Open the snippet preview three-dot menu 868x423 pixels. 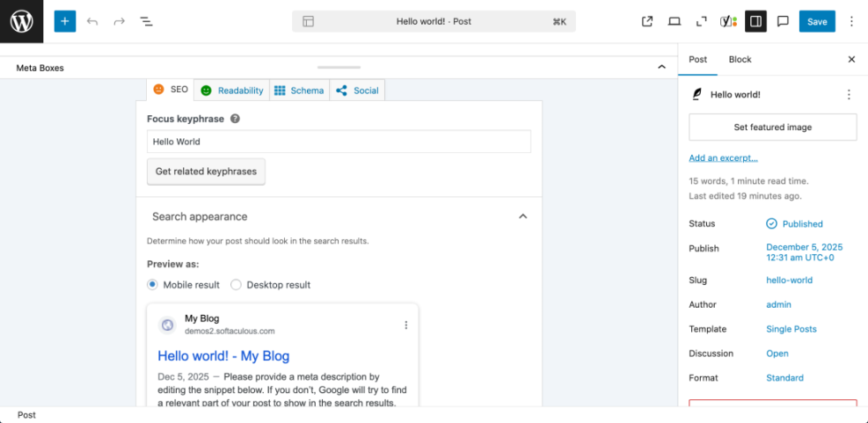[x=405, y=325]
